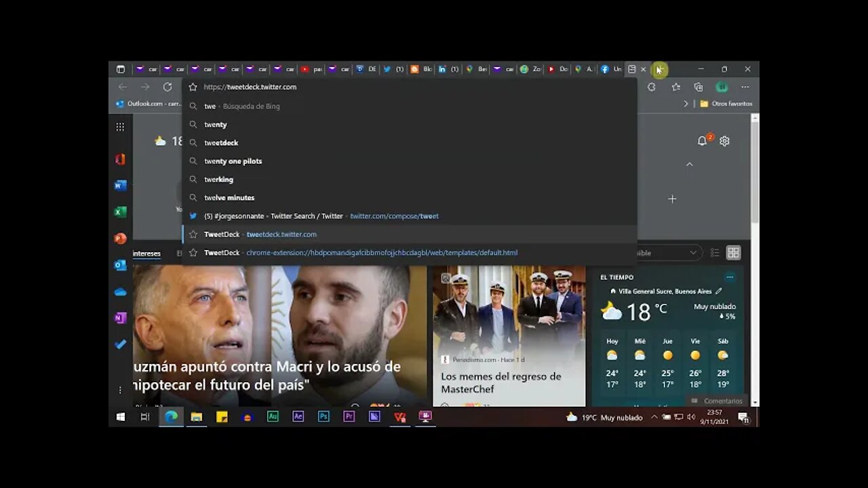Open the app launcher grid icon
The height and width of the screenshot is (488, 868).
(120, 127)
